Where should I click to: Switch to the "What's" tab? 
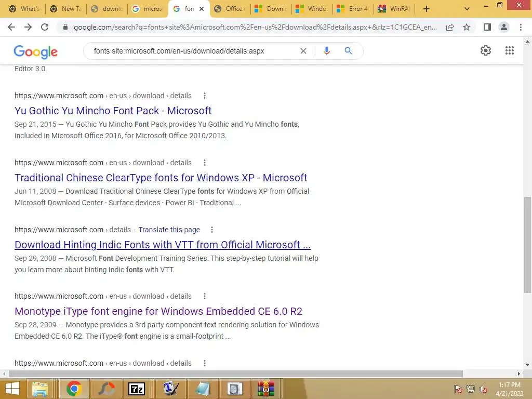[24, 9]
